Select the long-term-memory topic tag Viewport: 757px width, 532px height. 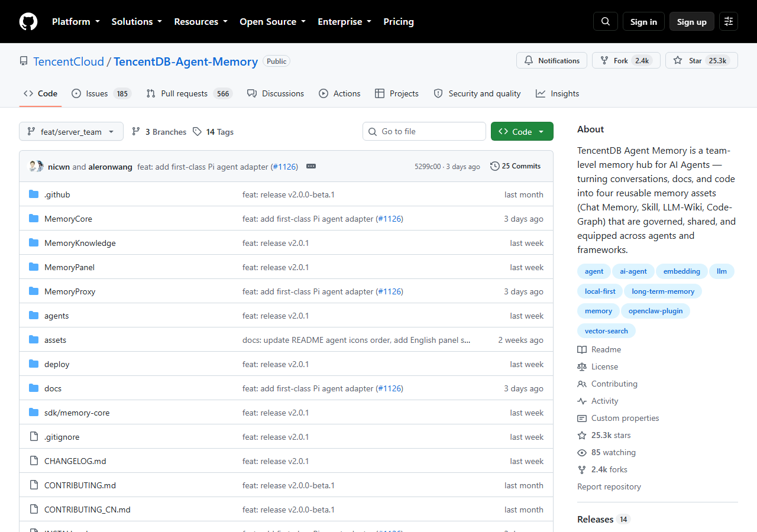663,291
